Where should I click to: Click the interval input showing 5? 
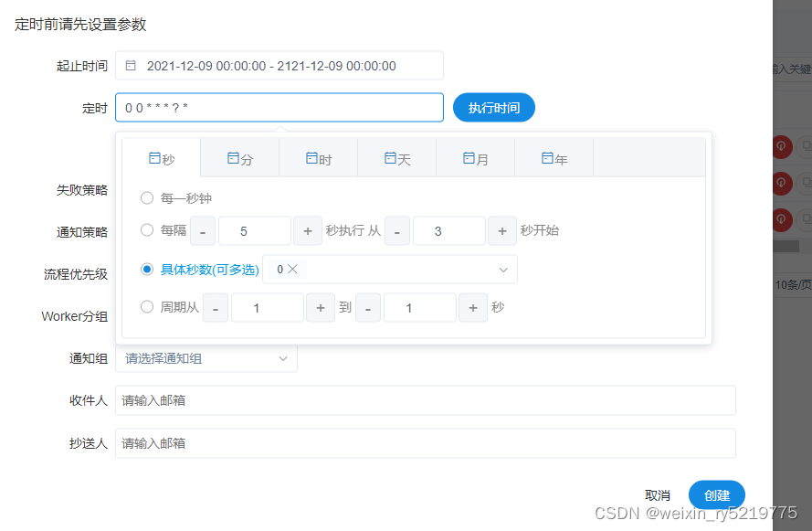tap(255, 231)
